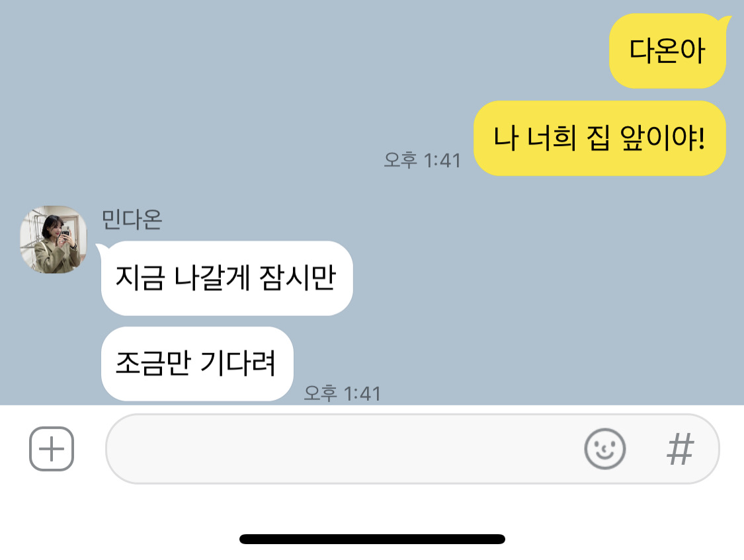
Task: Open 민다온's profile picture
Action: pos(54,239)
